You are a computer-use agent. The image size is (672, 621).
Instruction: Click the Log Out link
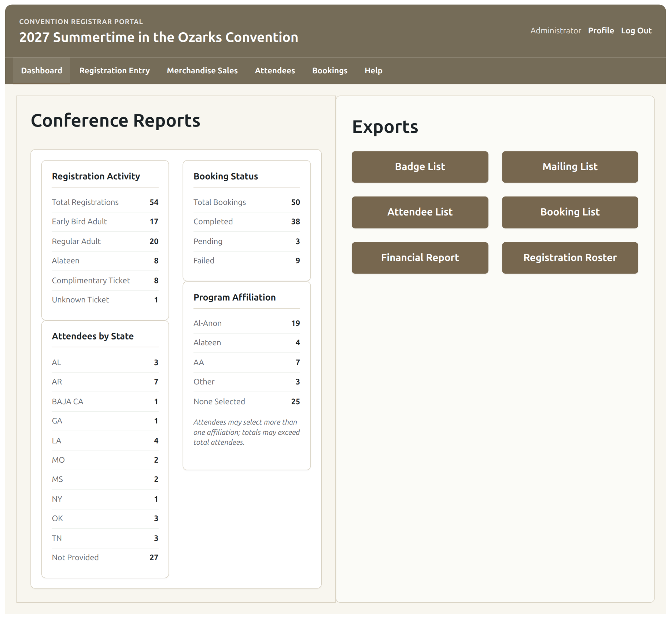(636, 31)
